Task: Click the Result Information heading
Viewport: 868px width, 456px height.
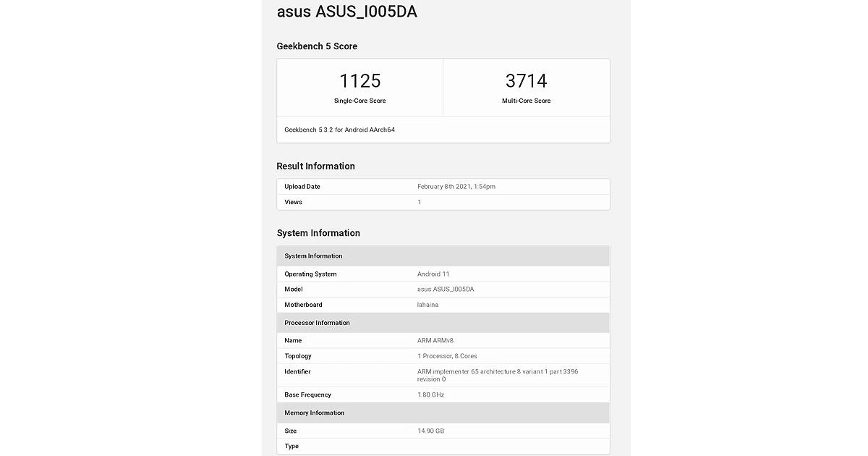Action: tap(315, 166)
